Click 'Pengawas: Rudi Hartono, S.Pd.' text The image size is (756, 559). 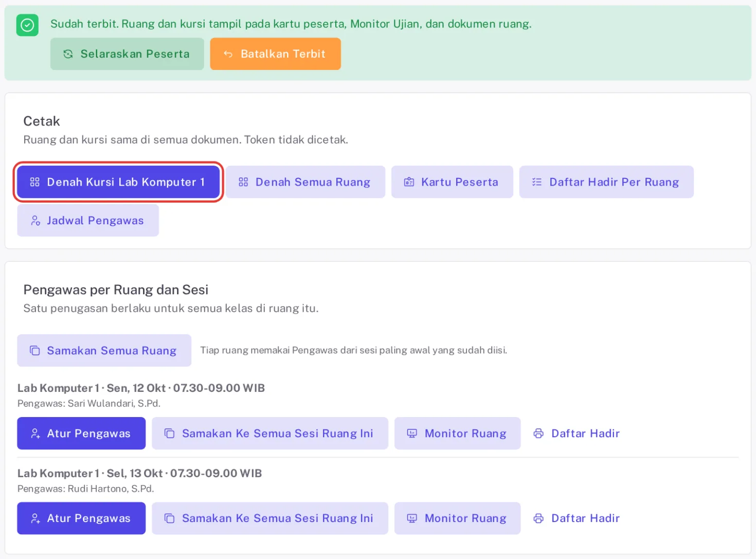click(86, 489)
